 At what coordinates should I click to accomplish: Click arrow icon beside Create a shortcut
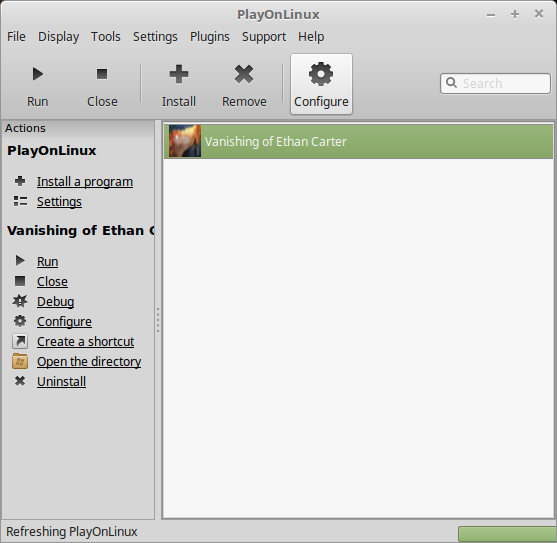20,341
